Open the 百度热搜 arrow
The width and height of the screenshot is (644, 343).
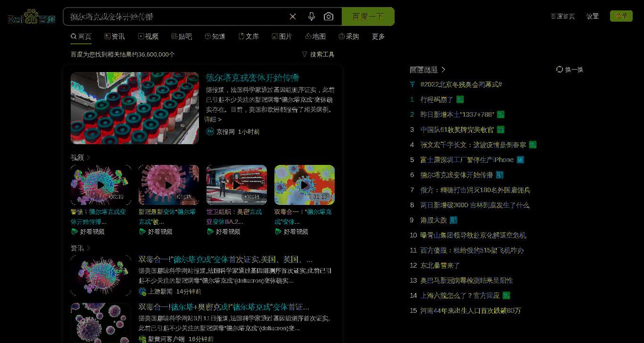443,69
